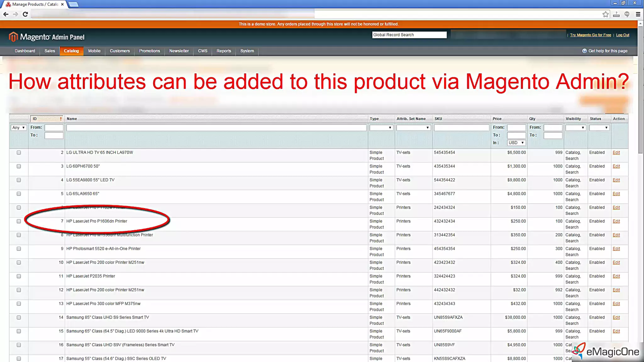Bookmark page with the star icon
Screen dimensions: 644x362
click(x=605, y=14)
